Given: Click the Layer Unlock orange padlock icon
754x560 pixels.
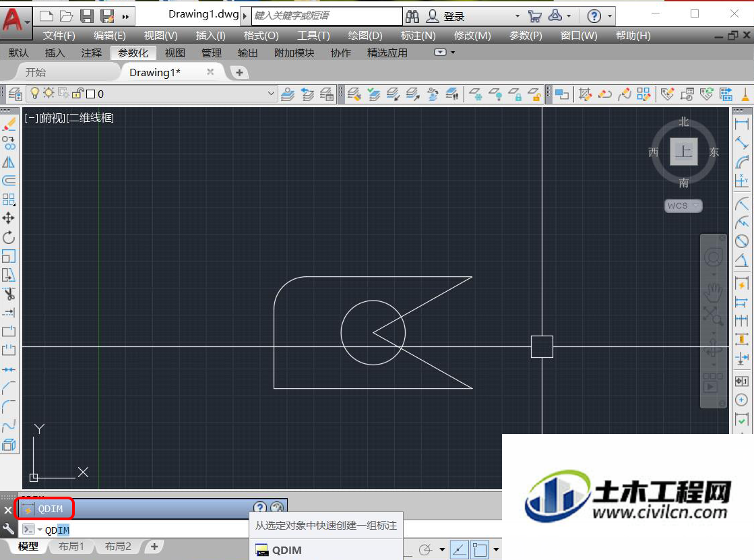Looking at the screenshot, I should tap(535, 94).
